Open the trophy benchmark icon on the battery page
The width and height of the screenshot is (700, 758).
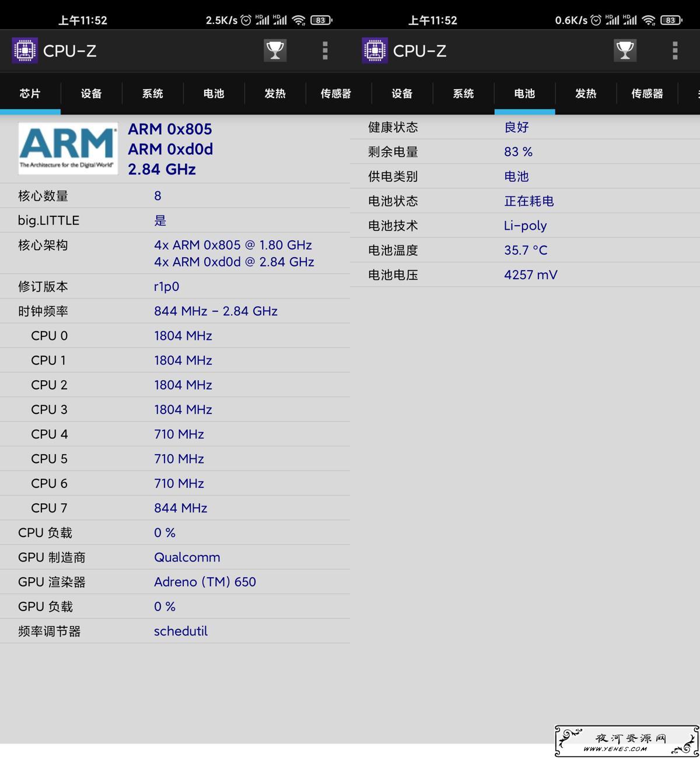pyautogui.click(x=625, y=51)
